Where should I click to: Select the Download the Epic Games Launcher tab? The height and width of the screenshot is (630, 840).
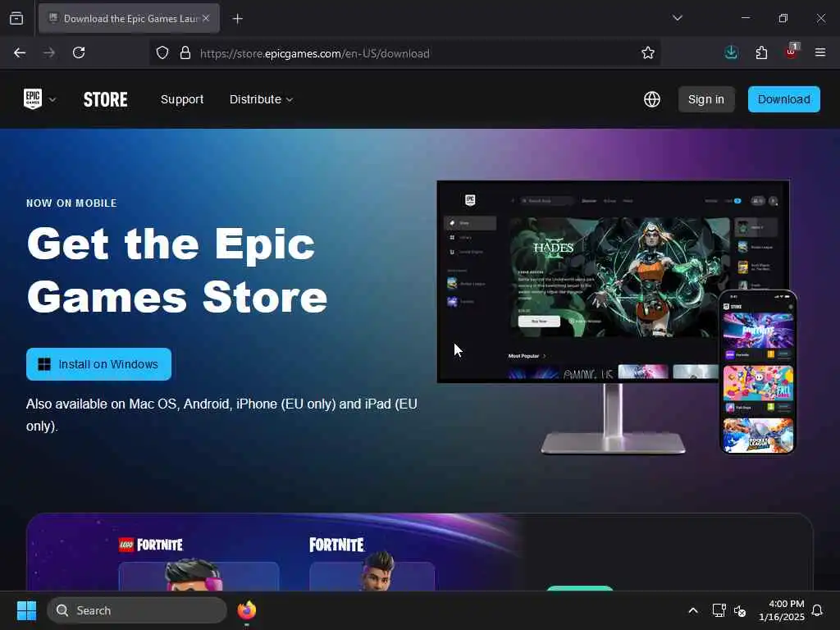click(129, 18)
